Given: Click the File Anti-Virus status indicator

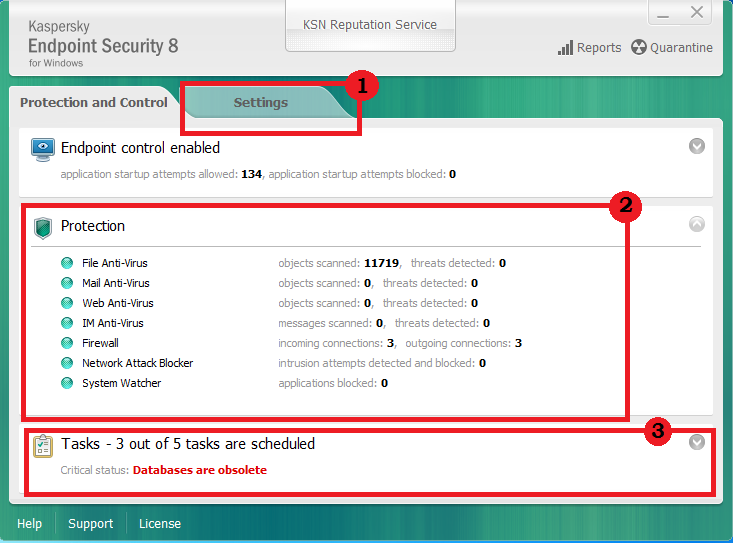Looking at the screenshot, I should coord(67,263).
